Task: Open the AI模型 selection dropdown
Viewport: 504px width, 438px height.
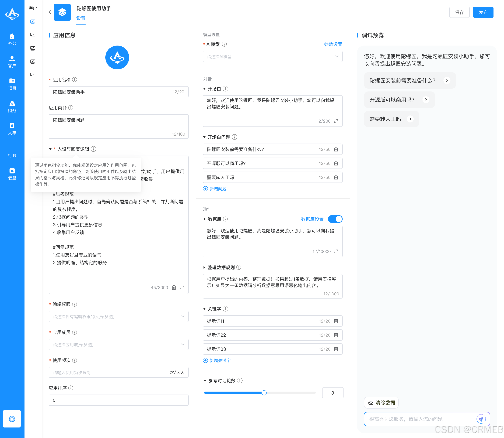Action: pyautogui.click(x=272, y=56)
